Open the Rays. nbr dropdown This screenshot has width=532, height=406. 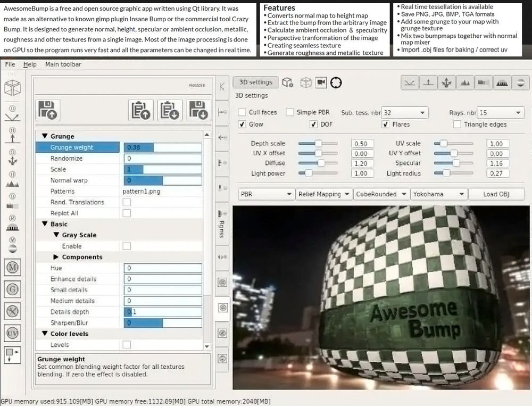tap(501, 113)
